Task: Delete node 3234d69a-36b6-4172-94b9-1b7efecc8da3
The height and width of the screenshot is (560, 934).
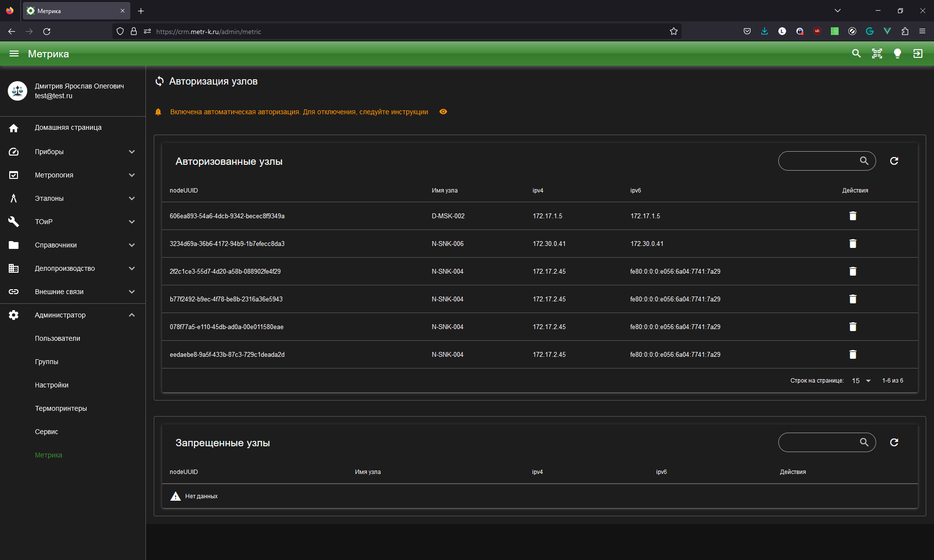Action: tap(853, 244)
